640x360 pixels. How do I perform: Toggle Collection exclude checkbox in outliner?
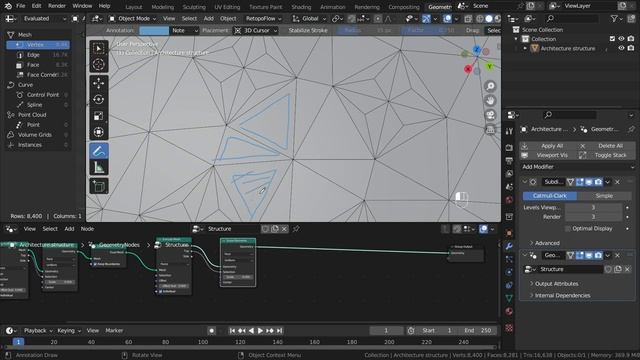click(612, 39)
